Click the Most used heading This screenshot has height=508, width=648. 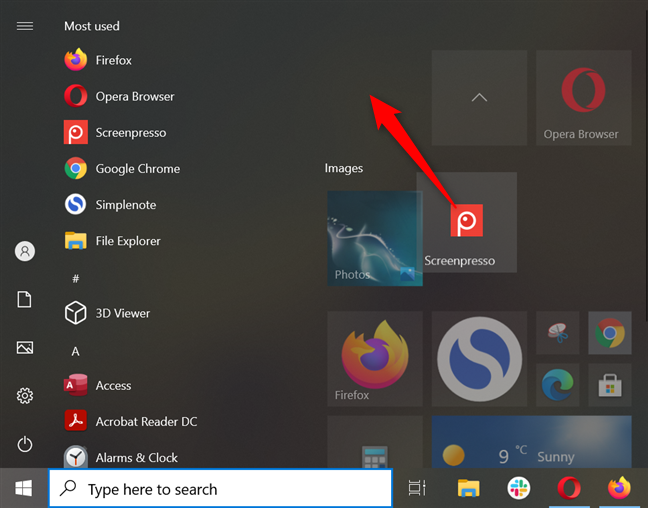tap(92, 26)
